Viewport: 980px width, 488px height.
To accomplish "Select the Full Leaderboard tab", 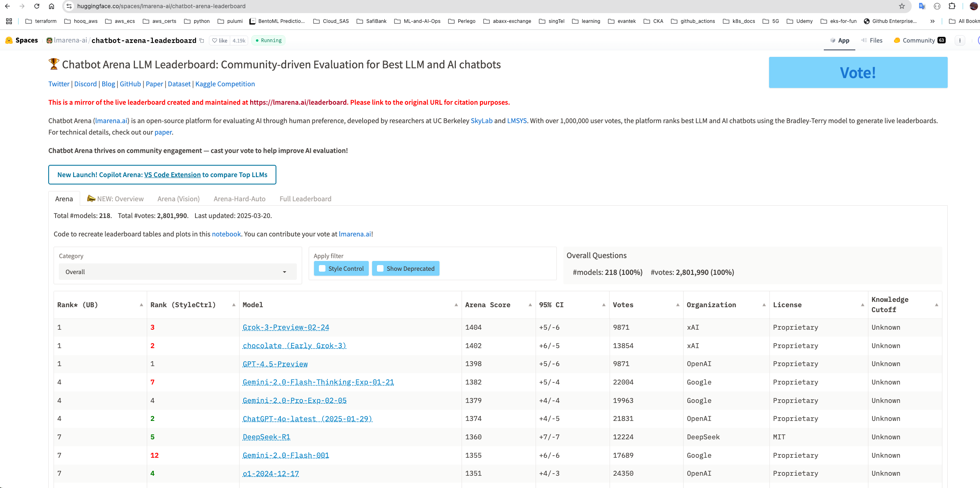I will (305, 199).
